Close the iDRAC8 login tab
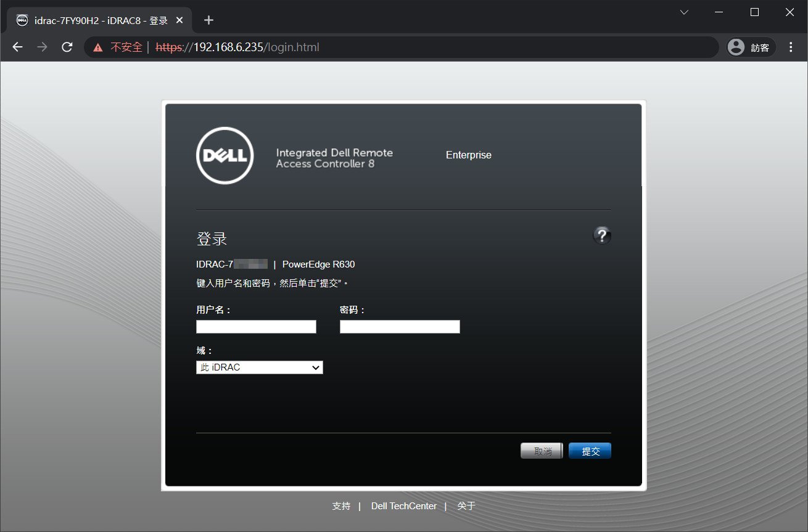The width and height of the screenshot is (808, 532). pos(179,20)
